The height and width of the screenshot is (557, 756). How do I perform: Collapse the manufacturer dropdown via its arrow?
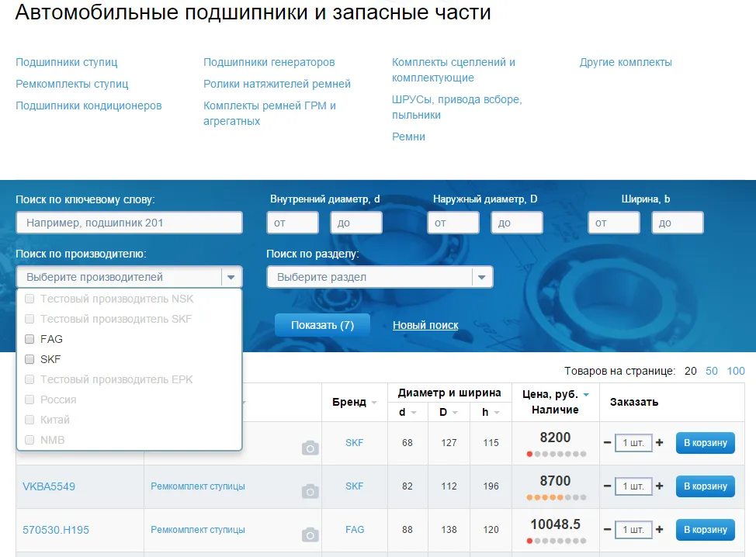231,276
